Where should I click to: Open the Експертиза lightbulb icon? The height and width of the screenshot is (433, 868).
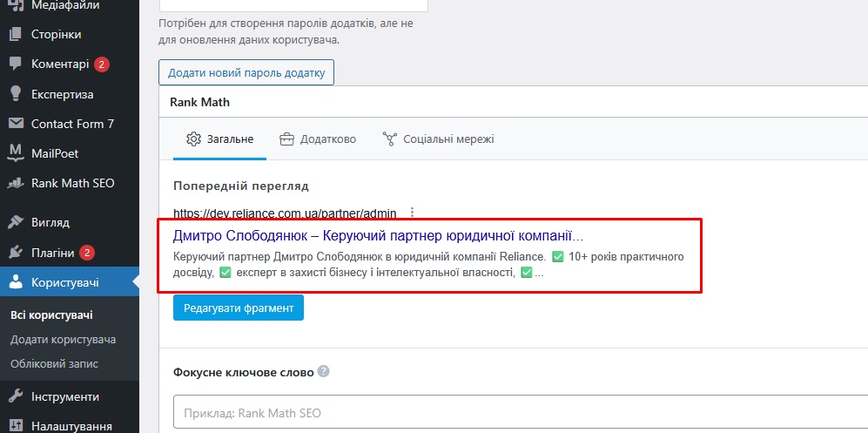click(x=16, y=94)
